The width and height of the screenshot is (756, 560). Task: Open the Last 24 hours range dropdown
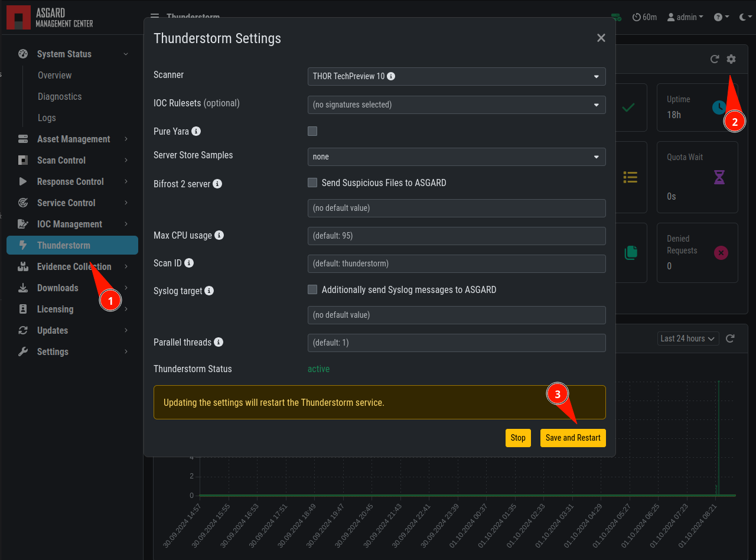coord(688,338)
